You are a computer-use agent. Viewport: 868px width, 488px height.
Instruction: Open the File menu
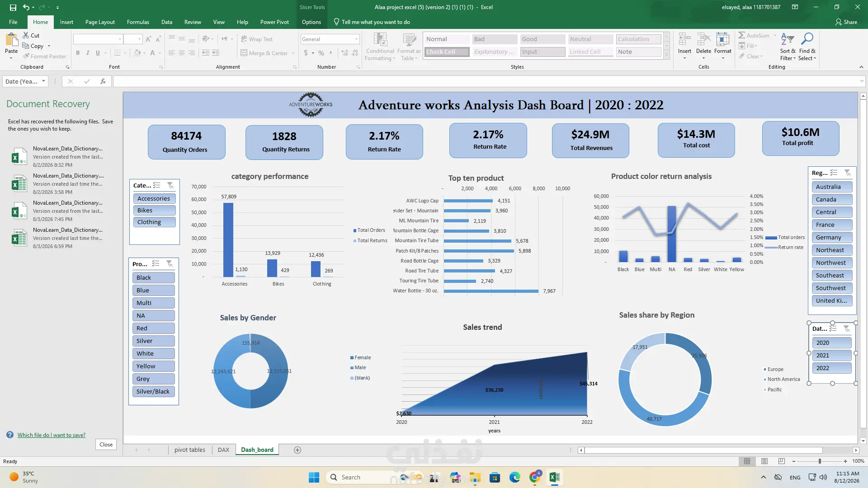[x=13, y=22]
